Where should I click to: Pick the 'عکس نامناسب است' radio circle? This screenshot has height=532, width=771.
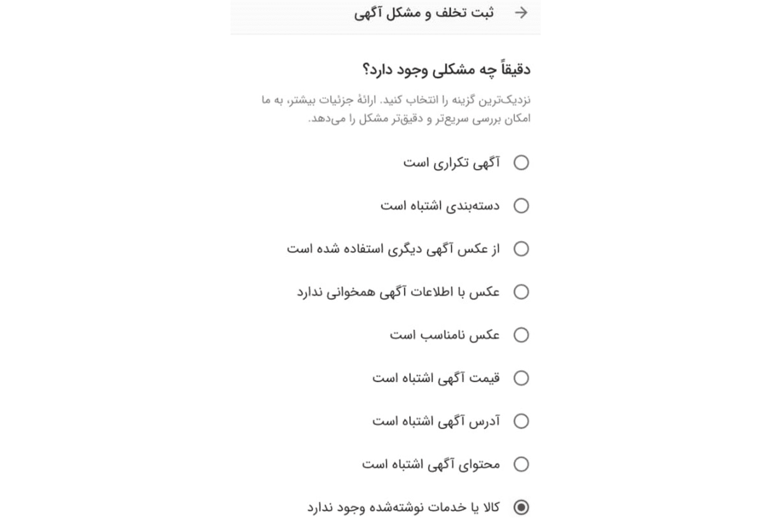pos(521,335)
